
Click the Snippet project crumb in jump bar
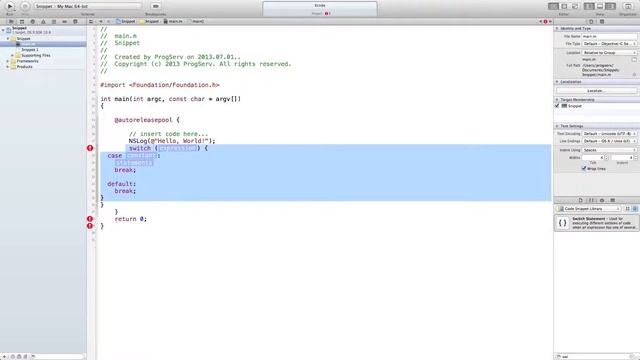point(125,21)
